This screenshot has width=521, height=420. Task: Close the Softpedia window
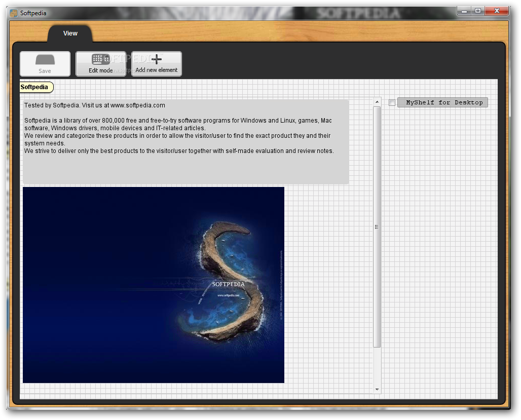(497, 11)
